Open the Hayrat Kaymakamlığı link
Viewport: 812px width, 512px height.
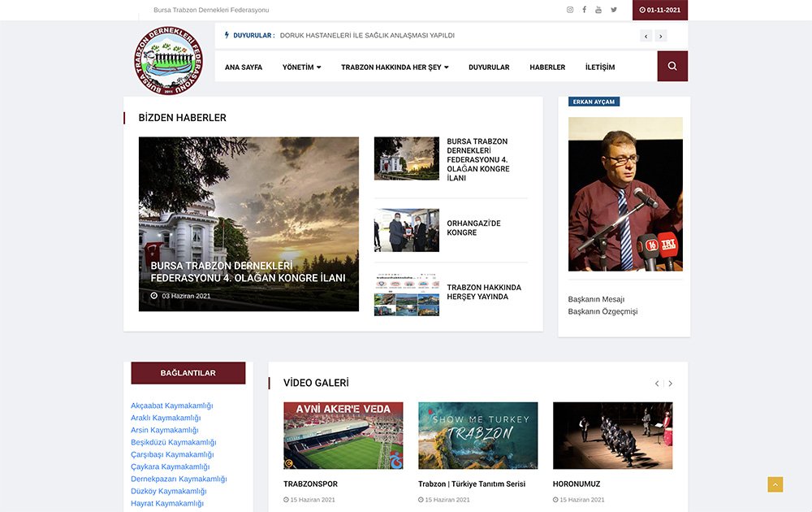[x=167, y=504]
